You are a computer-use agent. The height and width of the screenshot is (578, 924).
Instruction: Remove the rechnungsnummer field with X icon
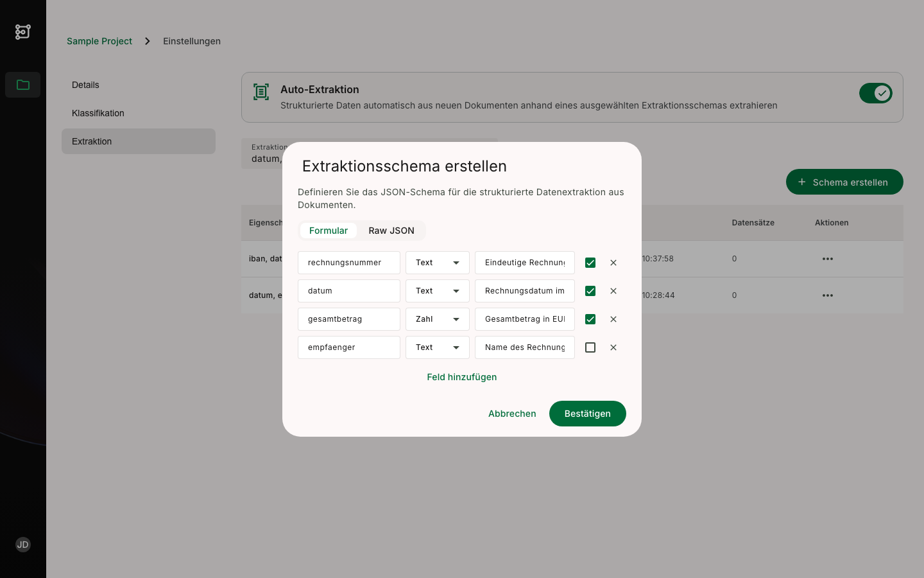tap(613, 263)
